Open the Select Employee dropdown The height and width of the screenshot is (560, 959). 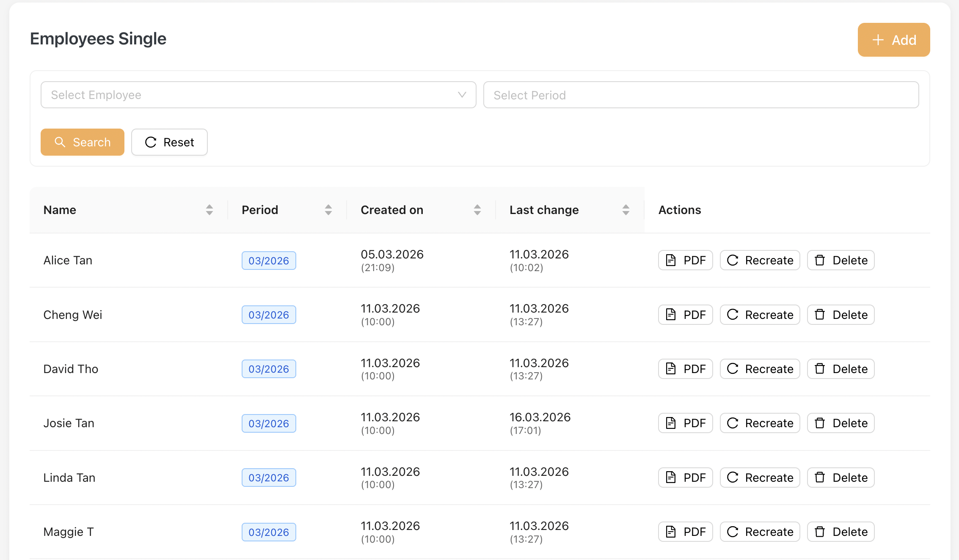point(258,95)
